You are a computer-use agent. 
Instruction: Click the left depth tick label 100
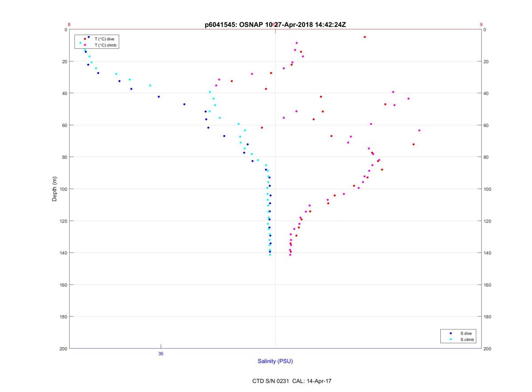(63, 189)
